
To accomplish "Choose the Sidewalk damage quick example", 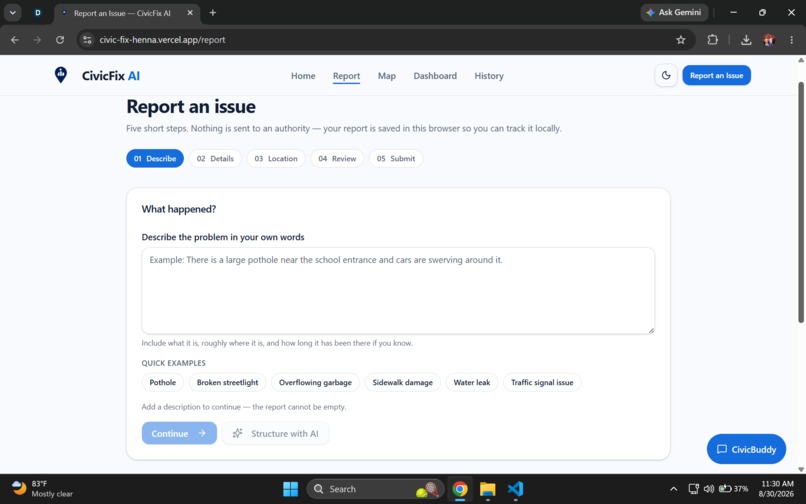I will click(402, 382).
